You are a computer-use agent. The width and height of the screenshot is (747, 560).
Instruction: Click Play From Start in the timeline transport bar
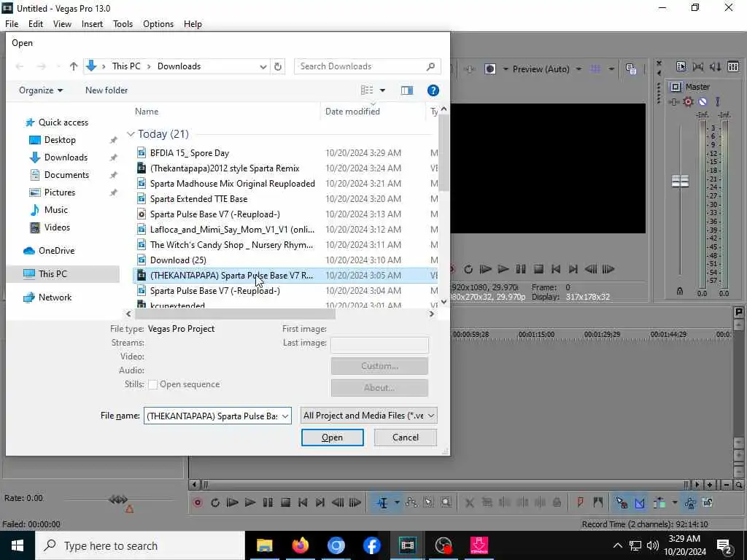[233, 502]
